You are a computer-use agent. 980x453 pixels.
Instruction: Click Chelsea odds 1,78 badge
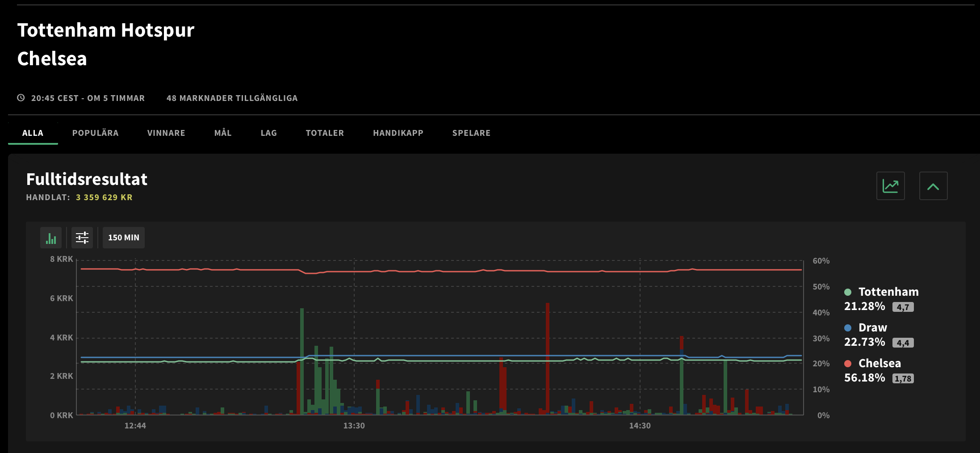[x=903, y=378]
